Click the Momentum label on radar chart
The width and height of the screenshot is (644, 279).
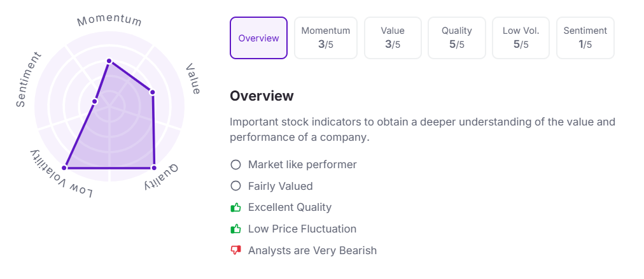pos(109,20)
